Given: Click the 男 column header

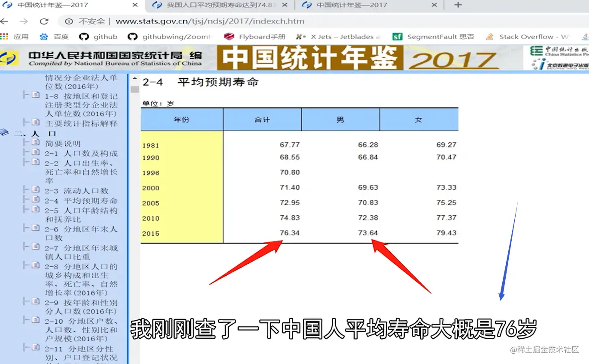Looking at the screenshot, I should tap(340, 120).
